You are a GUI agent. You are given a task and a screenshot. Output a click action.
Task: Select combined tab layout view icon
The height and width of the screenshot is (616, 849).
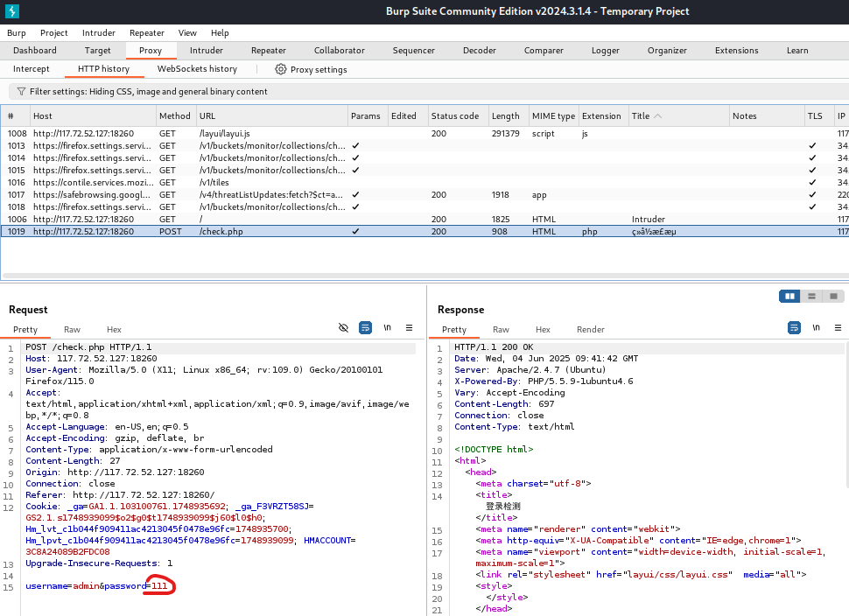(x=833, y=296)
